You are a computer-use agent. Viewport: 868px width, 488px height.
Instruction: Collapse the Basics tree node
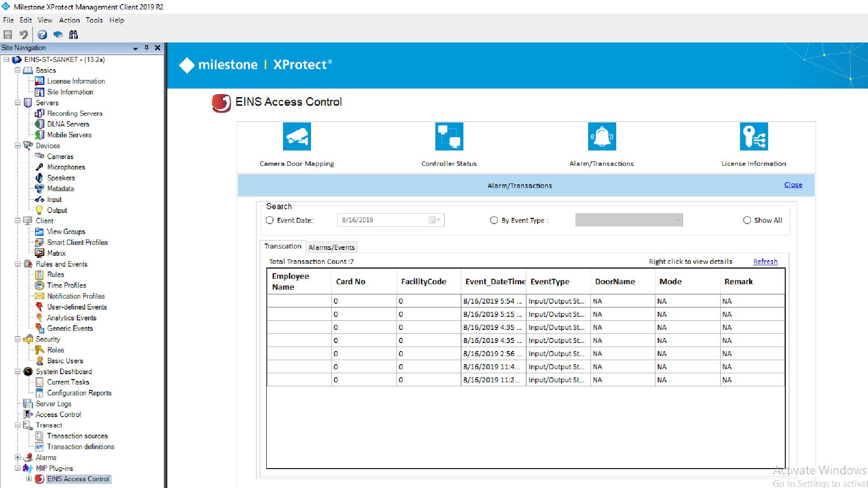coord(18,70)
